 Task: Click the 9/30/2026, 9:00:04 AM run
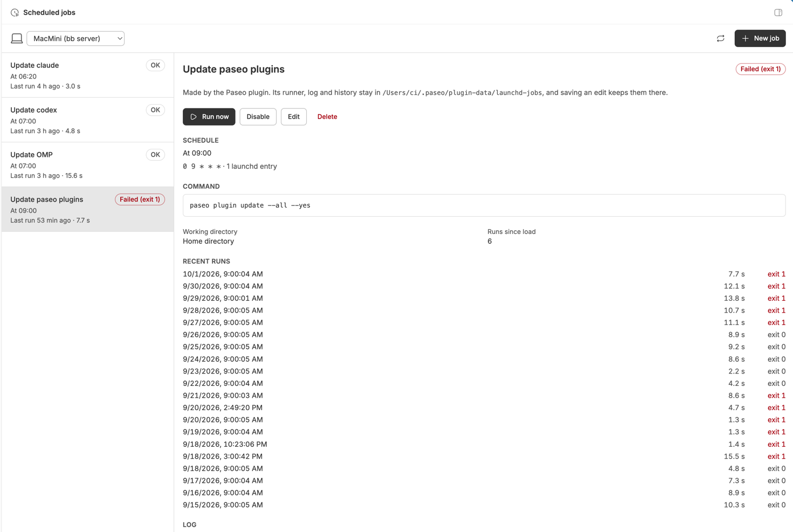[484, 286]
